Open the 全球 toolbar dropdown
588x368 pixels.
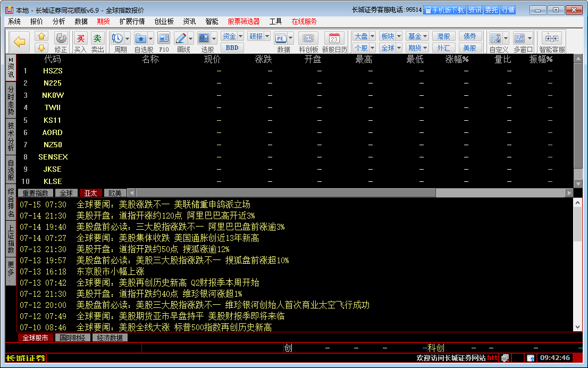point(391,48)
